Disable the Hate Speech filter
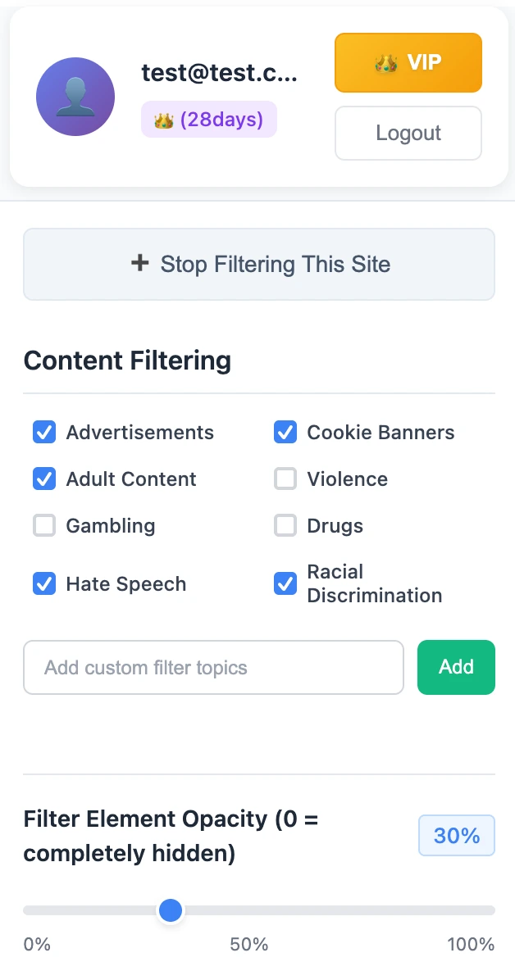515x980 pixels. coord(44,583)
